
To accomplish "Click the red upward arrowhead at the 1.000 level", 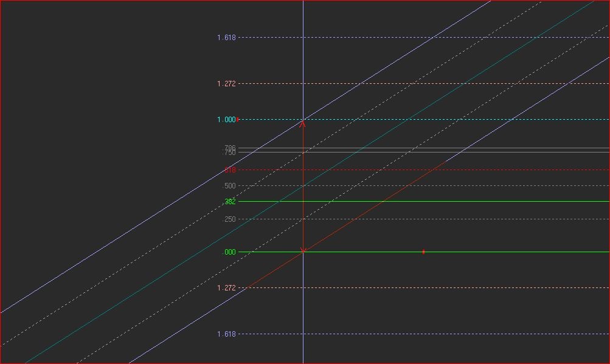I will [x=303, y=124].
